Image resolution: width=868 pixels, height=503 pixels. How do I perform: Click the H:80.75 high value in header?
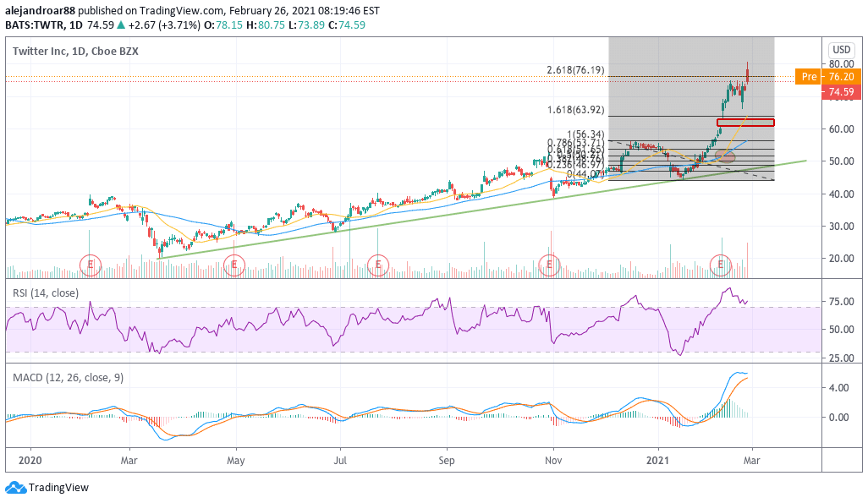click(x=265, y=25)
